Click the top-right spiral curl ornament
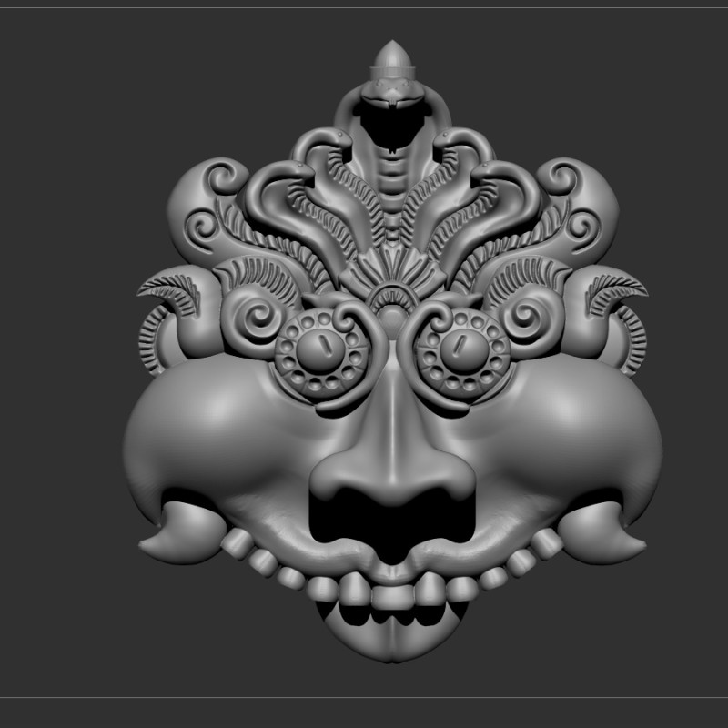The width and height of the screenshot is (728, 728). coord(568,182)
